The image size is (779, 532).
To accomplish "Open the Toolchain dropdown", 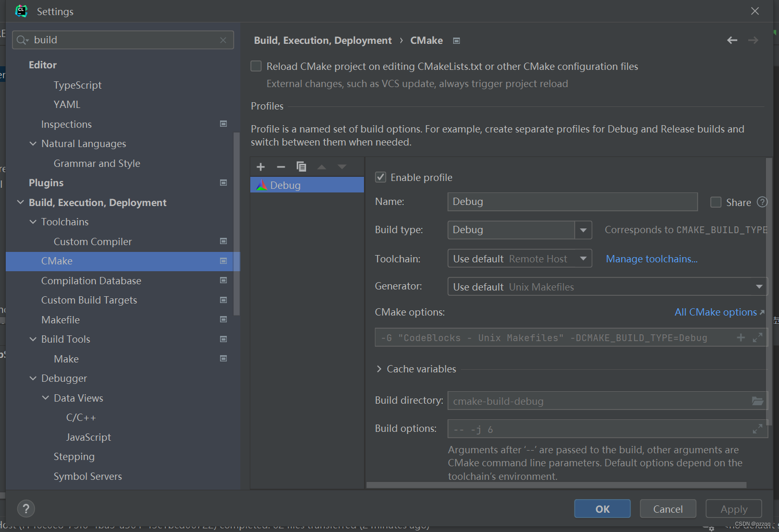I will (x=583, y=258).
